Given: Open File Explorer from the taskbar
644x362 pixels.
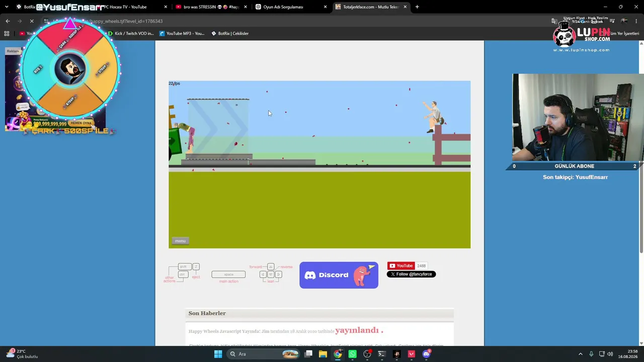Looking at the screenshot, I should click(323, 354).
